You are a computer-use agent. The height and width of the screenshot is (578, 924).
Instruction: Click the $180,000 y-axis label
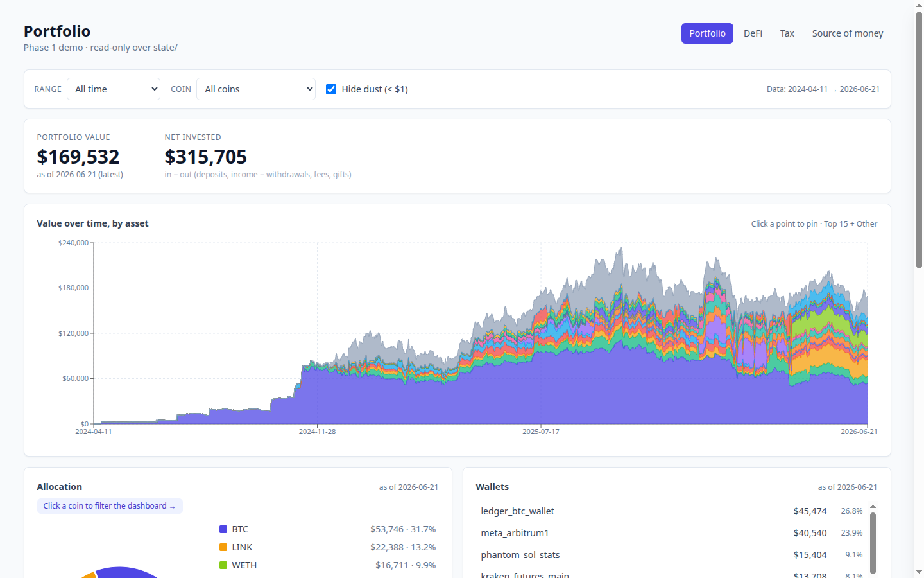click(73, 288)
